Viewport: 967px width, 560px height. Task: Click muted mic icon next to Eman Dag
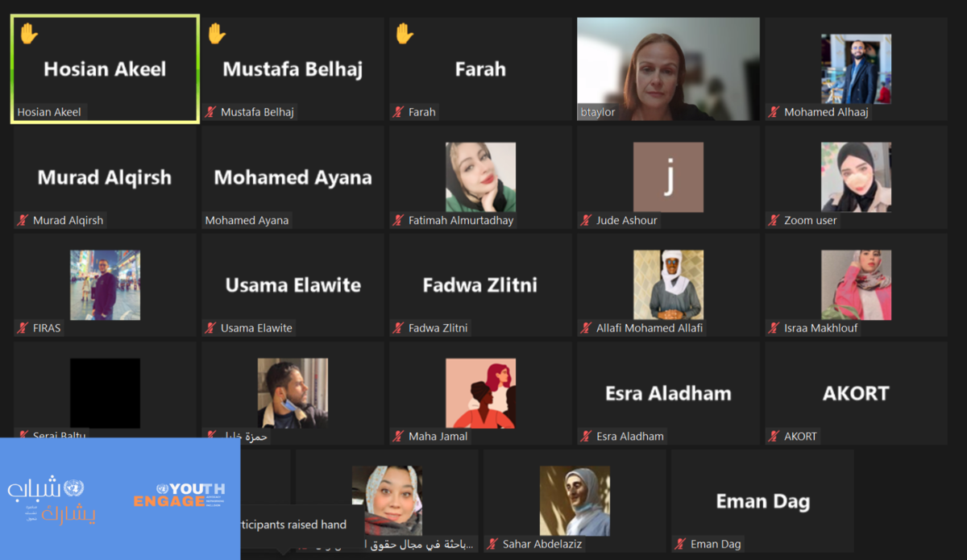[x=680, y=544]
